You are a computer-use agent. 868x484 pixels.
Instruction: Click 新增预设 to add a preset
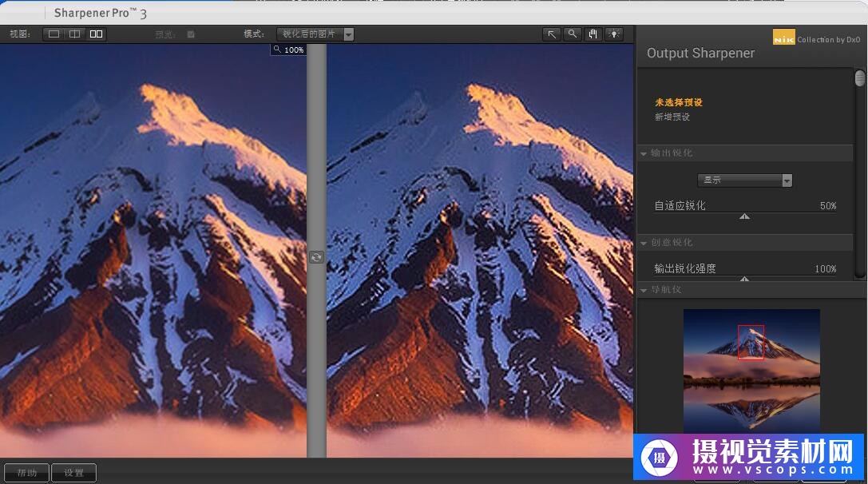(x=672, y=117)
